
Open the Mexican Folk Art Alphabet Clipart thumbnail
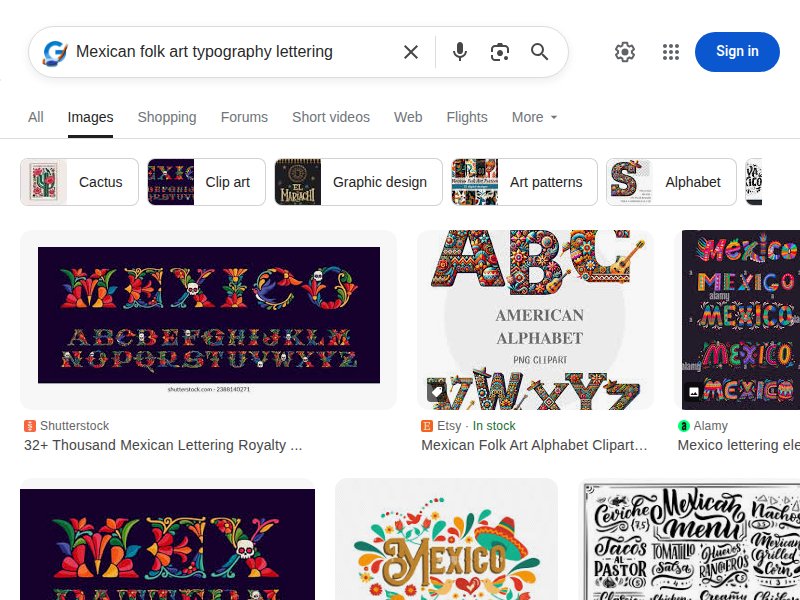pos(535,318)
